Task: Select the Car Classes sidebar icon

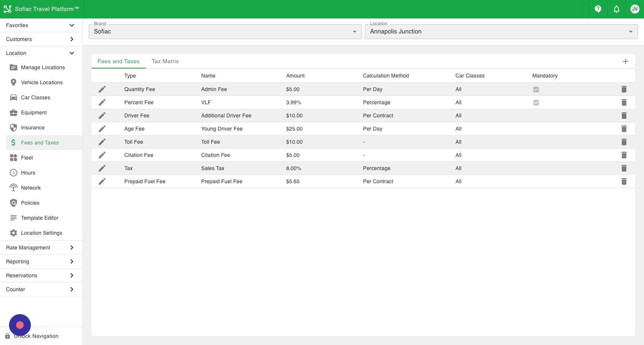Action: pos(36,97)
